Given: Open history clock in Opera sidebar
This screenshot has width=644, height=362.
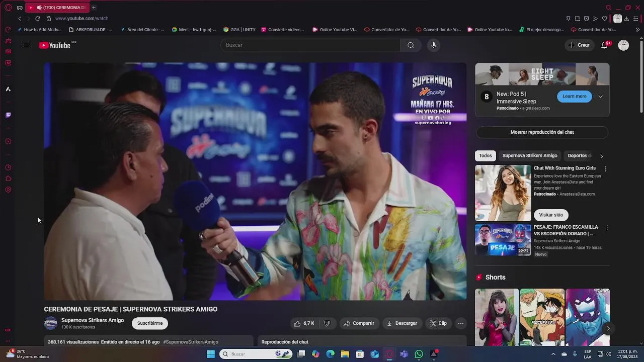Looking at the screenshot, I should (8, 167).
